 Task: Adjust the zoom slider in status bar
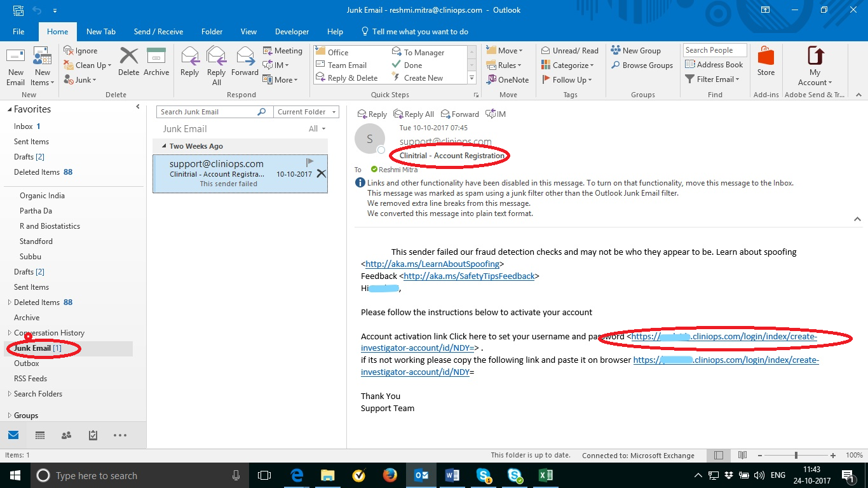796,456
